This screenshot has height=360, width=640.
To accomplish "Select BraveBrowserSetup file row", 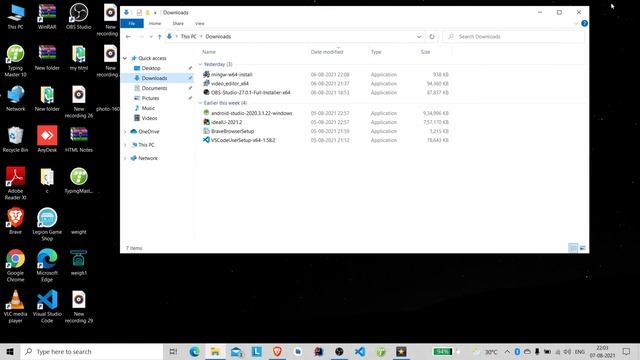I will pos(326,131).
